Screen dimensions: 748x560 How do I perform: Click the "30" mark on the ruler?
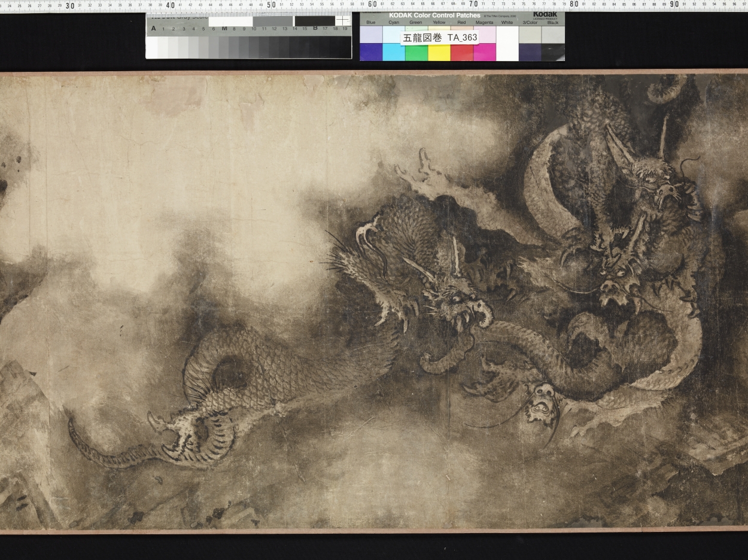[70, 5]
